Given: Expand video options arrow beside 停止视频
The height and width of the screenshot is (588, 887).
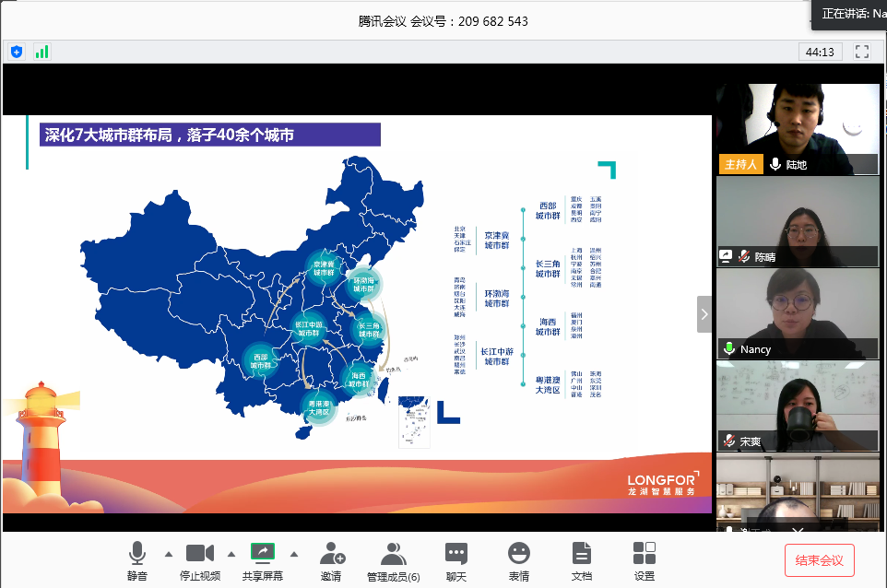Looking at the screenshot, I should pyautogui.click(x=231, y=554).
